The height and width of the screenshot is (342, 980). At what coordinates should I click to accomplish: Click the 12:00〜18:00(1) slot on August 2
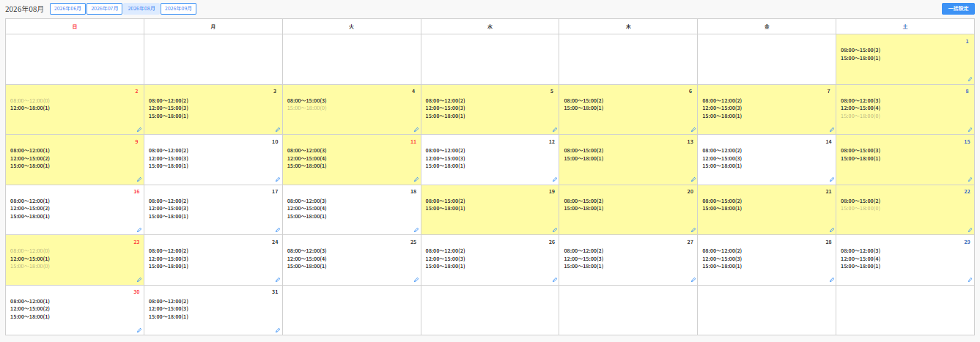pyautogui.click(x=30, y=108)
